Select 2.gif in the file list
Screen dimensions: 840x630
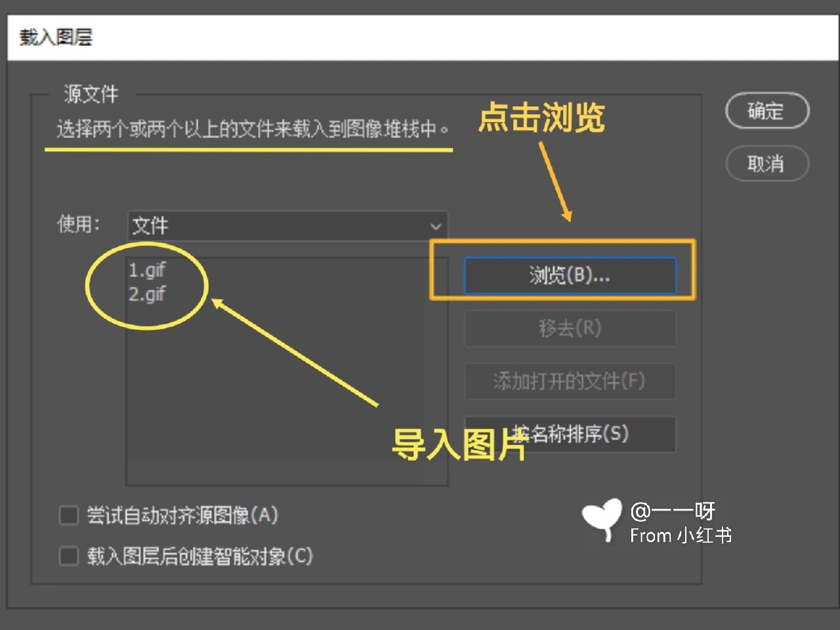(x=147, y=294)
